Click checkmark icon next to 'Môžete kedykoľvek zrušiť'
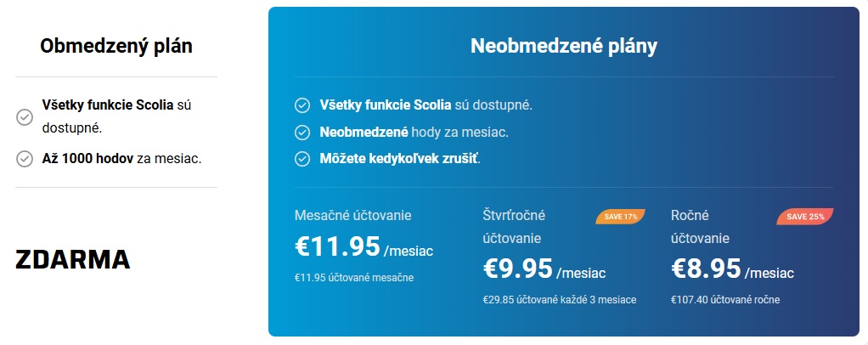The image size is (868, 345). point(302,159)
